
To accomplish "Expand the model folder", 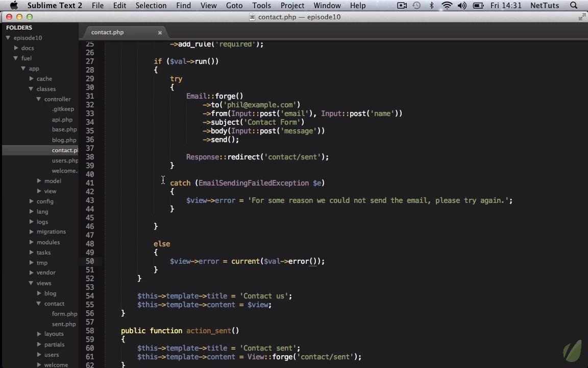I will point(39,180).
